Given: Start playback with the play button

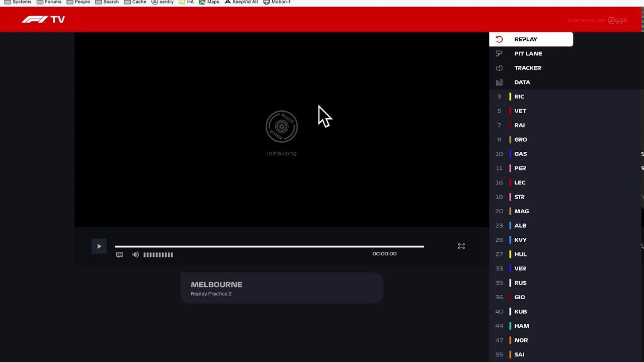Looking at the screenshot, I should pos(99,246).
